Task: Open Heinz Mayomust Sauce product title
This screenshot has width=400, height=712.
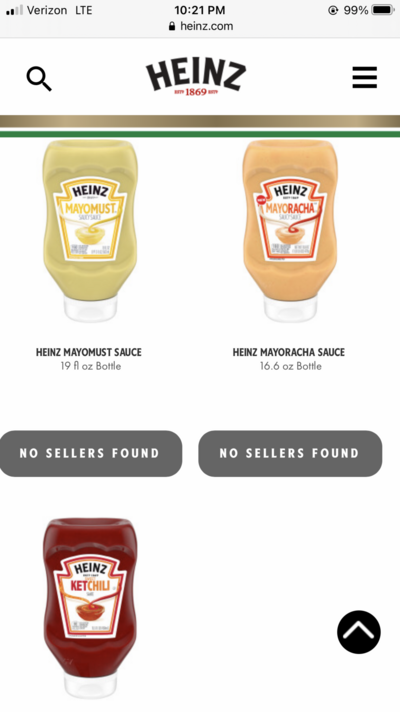Action: (x=89, y=352)
